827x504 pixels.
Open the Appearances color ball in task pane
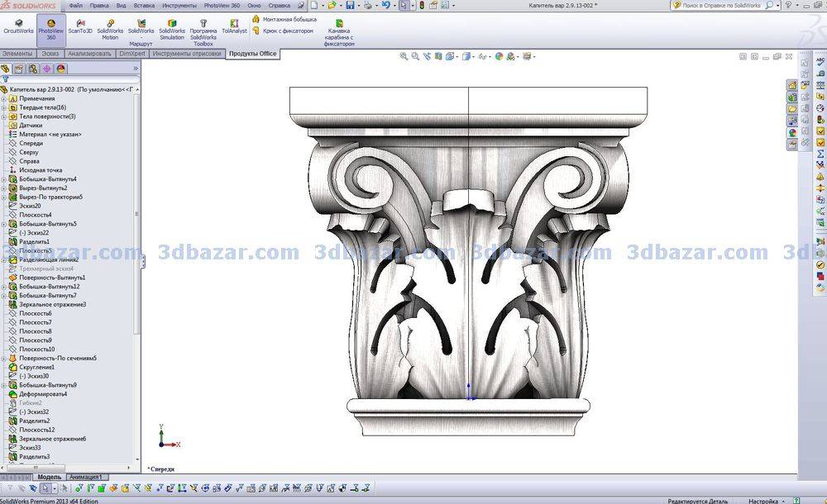tap(792, 132)
